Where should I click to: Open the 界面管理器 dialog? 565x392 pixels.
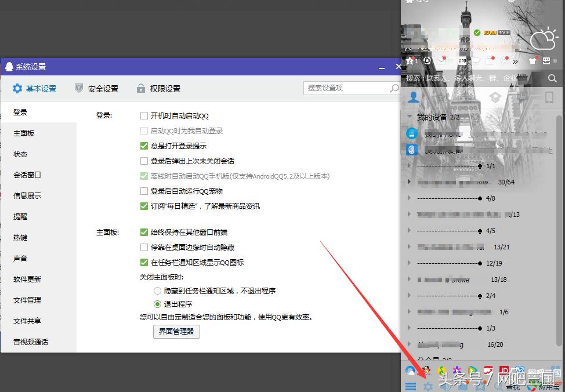(176, 332)
